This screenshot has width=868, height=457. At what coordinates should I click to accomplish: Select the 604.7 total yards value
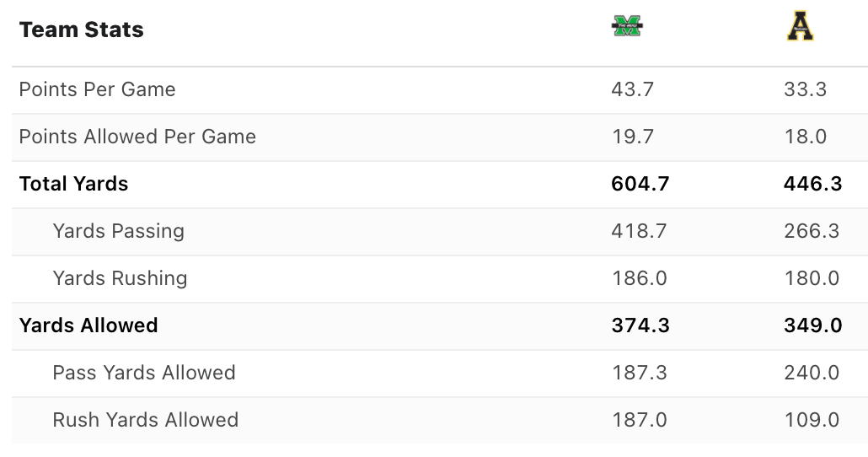pyautogui.click(x=640, y=184)
